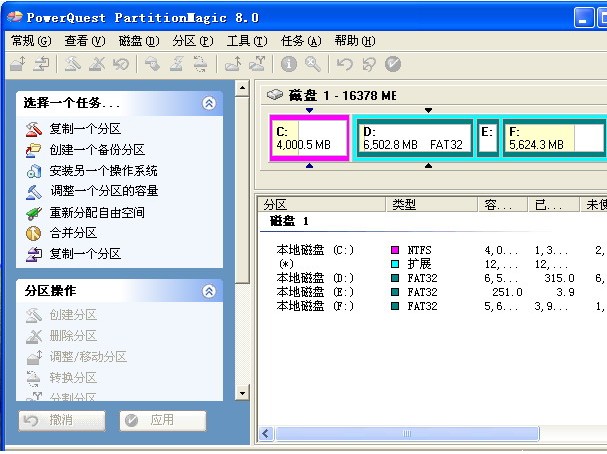Click the 251.0 capacity value
This screenshot has height=454, width=607.
click(x=507, y=292)
